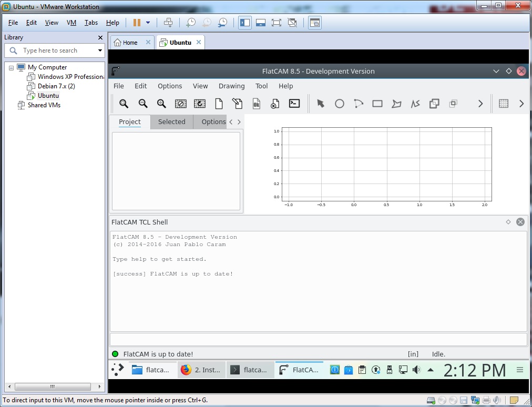Switch to Firefox '2. Inst...' taskbar item

tap(201, 370)
